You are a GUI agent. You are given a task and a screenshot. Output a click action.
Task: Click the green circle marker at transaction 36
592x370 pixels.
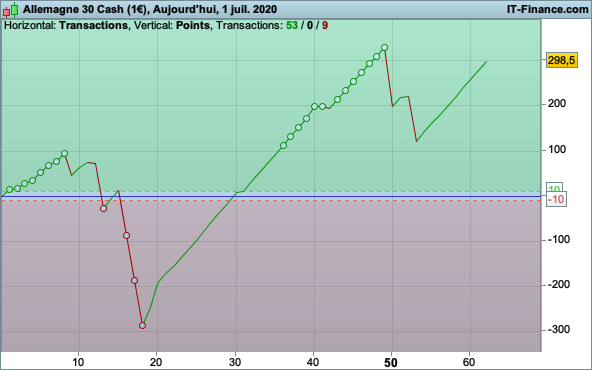tap(284, 146)
